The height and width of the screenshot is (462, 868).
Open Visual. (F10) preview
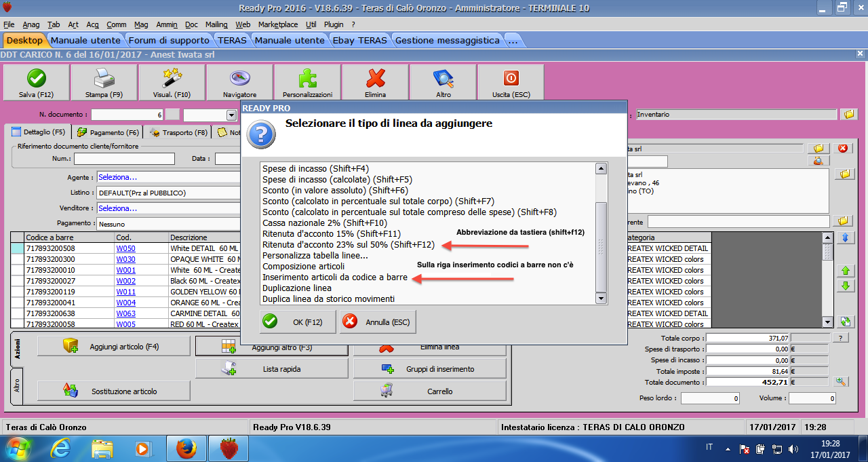click(172, 82)
